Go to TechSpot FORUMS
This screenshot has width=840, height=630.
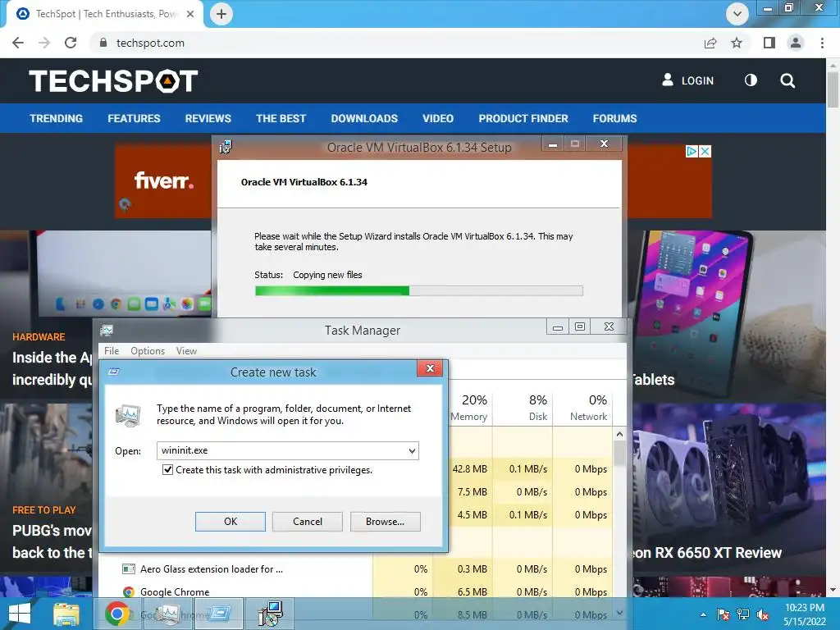pos(614,118)
